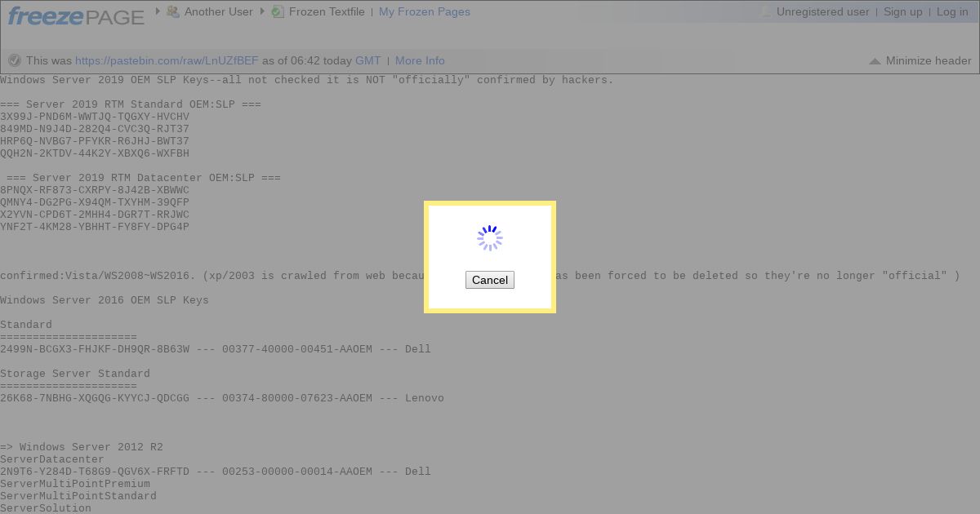Click the Windows Server 2016 OEM SLP Keys line
The height and width of the screenshot is (514, 980).
[x=105, y=300]
